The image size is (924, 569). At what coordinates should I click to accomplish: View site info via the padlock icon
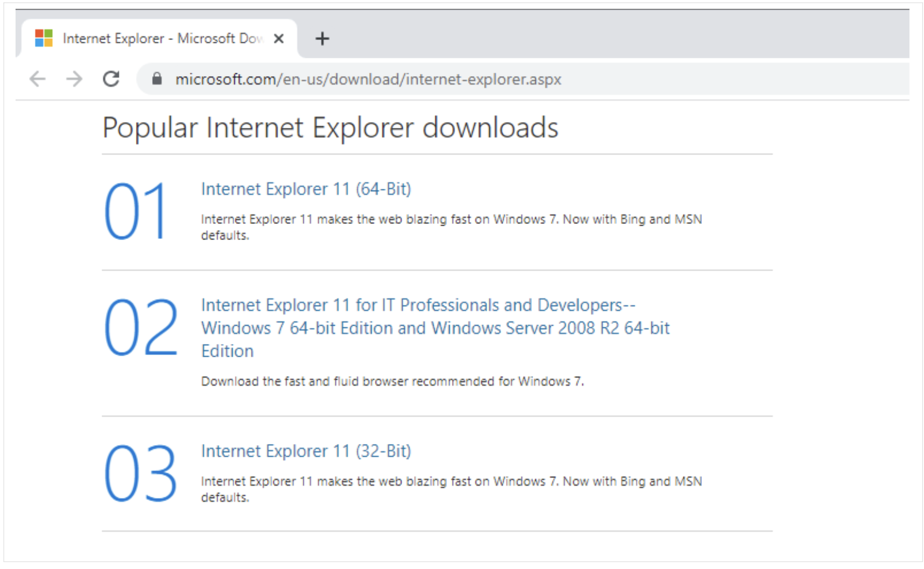[157, 79]
